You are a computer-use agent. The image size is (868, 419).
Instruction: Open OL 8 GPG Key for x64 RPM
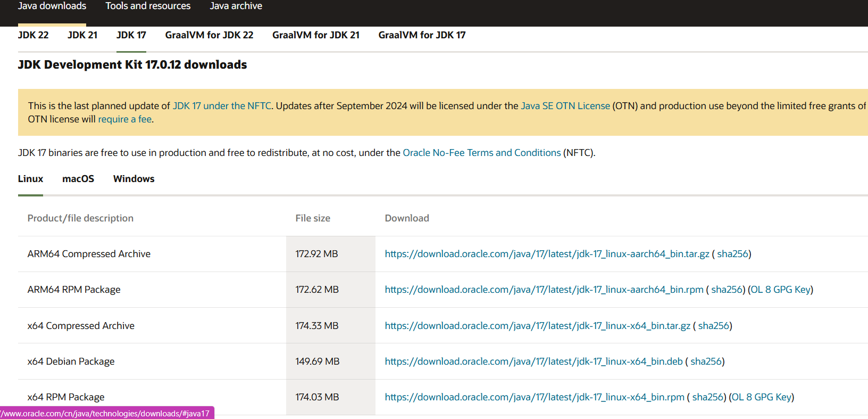pos(762,397)
